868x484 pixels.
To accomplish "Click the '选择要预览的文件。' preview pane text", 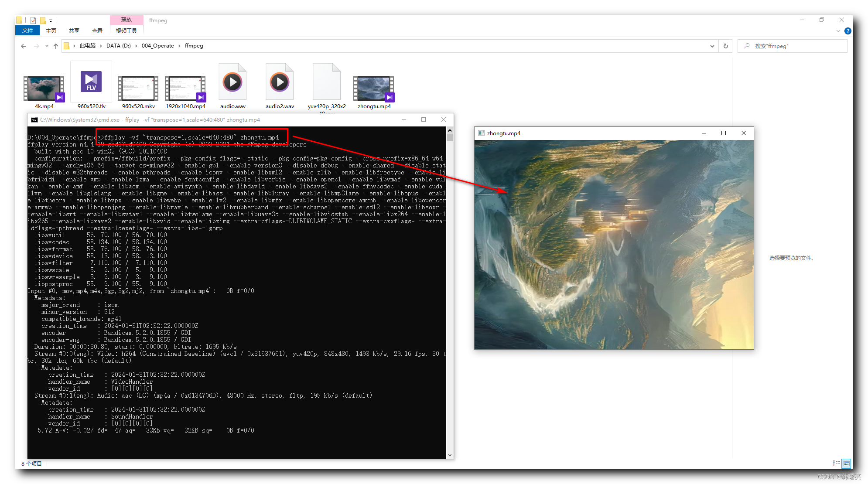I will click(792, 258).
